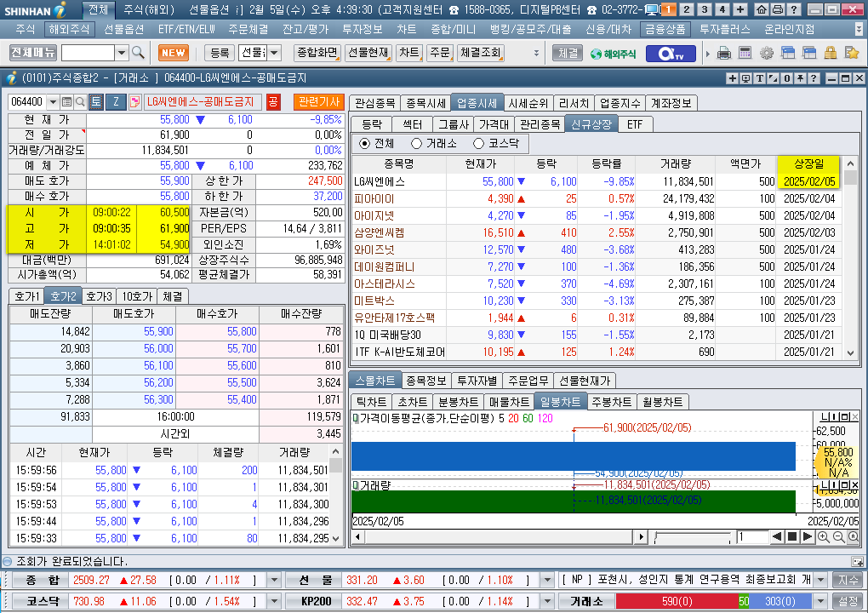Click the star favorites icon in the toolbar
The image size is (868, 613).
pyautogui.click(x=851, y=53)
